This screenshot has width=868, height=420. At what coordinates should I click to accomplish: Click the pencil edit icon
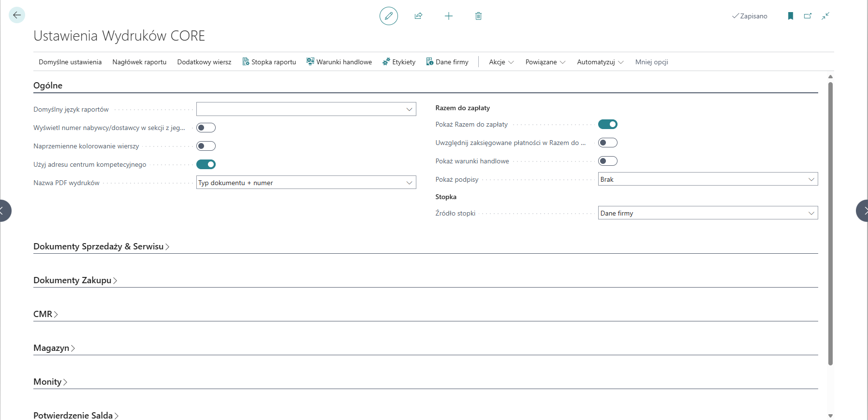pyautogui.click(x=388, y=16)
